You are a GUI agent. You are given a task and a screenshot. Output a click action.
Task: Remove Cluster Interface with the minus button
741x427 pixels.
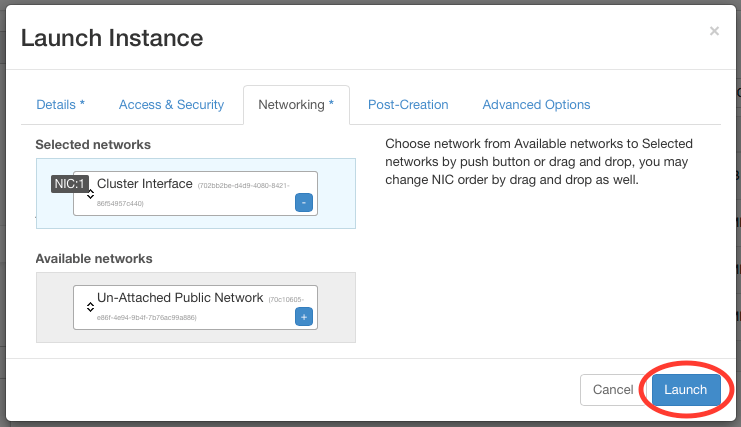[304, 202]
